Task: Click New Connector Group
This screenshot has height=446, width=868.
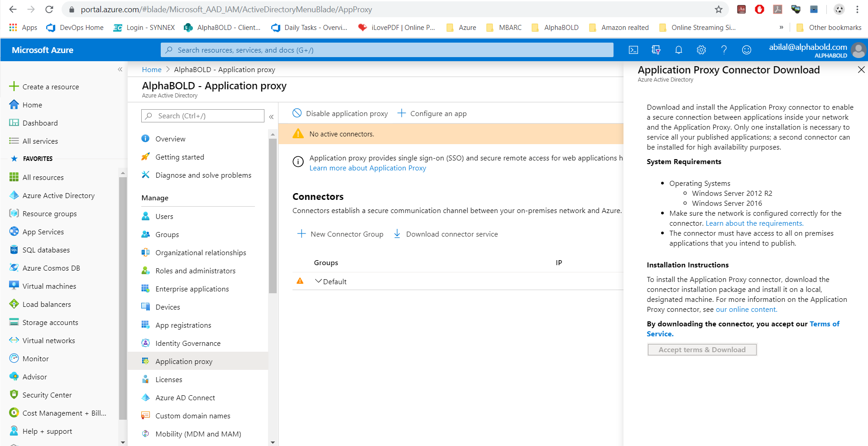Action: 340,234
